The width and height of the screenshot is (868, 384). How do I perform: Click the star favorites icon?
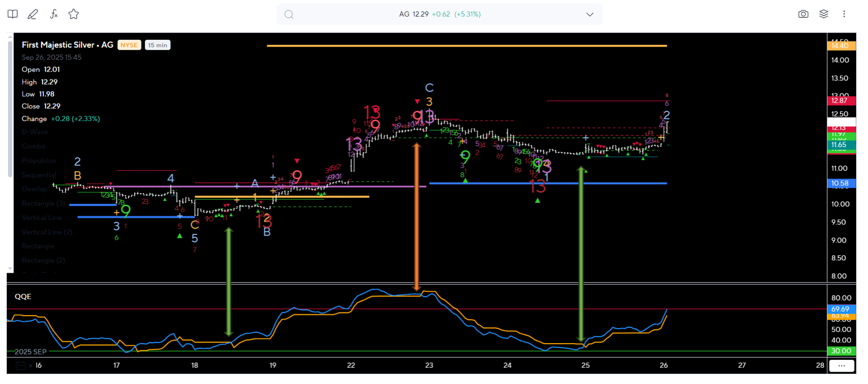click(73, 14)
